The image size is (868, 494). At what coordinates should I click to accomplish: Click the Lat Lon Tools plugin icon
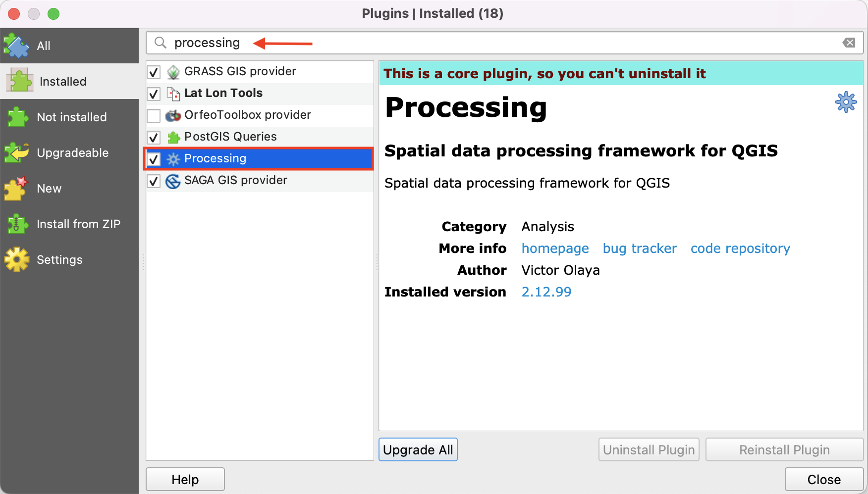pyautogui.click(x=173, y=94)
